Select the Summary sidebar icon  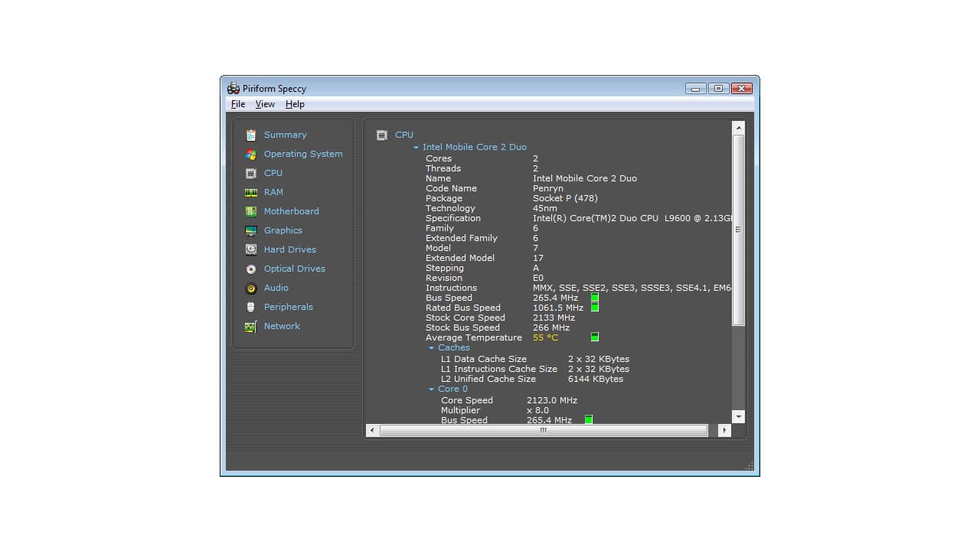click(252, 135)
